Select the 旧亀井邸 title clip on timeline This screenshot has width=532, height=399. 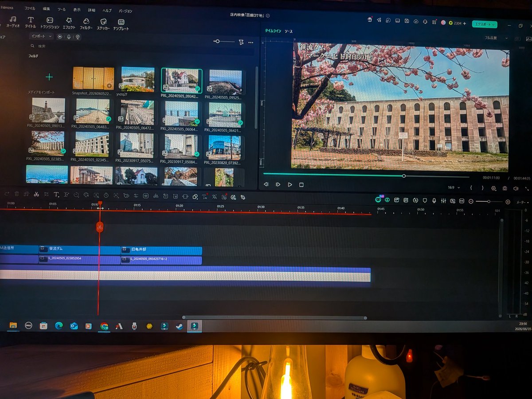161,250
